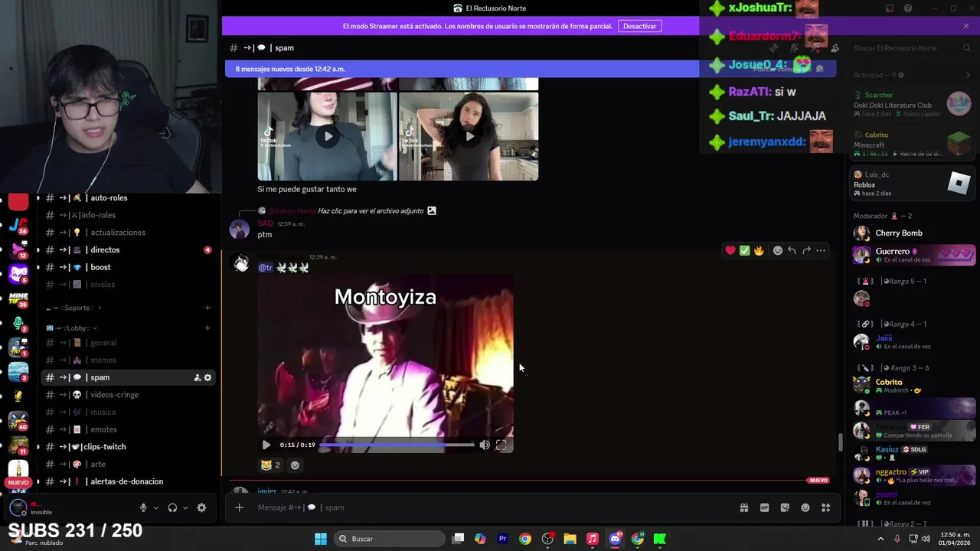Add reaction next to cat emoji count

pos(295,465)
